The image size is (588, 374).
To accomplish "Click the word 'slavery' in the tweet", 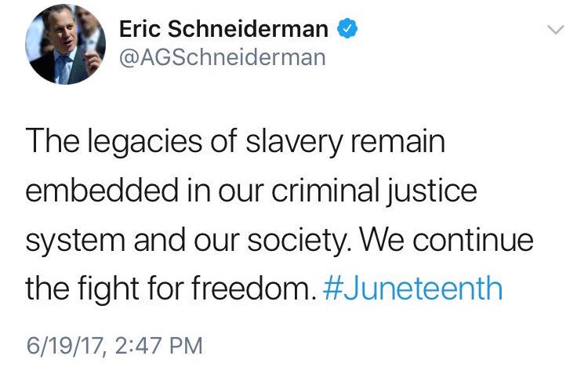I will 294,142.
